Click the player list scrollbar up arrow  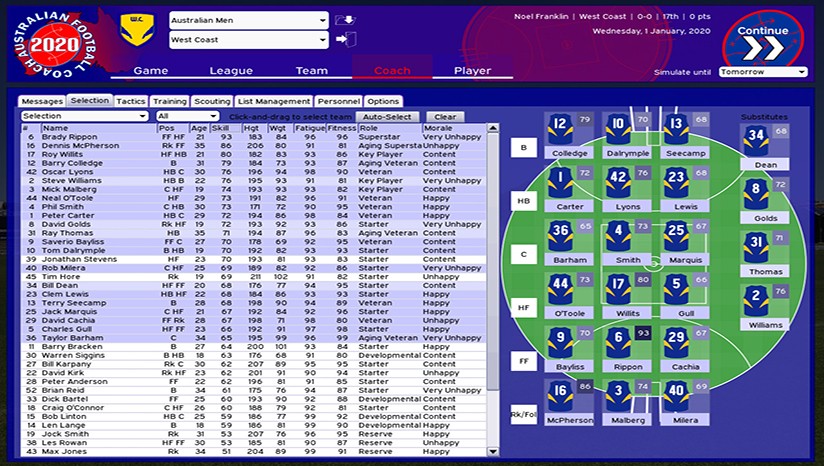pyautogui.click(x=492, y=128)
